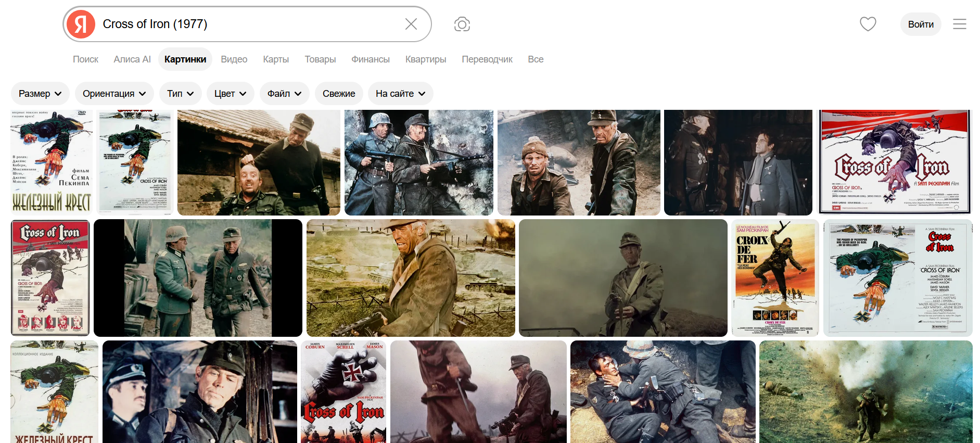Open the На сайте filter dropdown
This screenshot has height=443, width=980.
tap(401, 94)
